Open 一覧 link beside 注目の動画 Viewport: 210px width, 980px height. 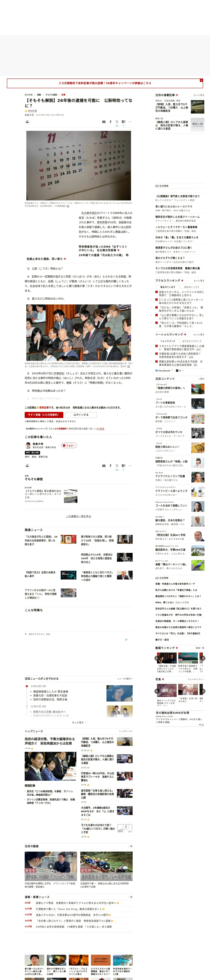[x=130, y=846]
